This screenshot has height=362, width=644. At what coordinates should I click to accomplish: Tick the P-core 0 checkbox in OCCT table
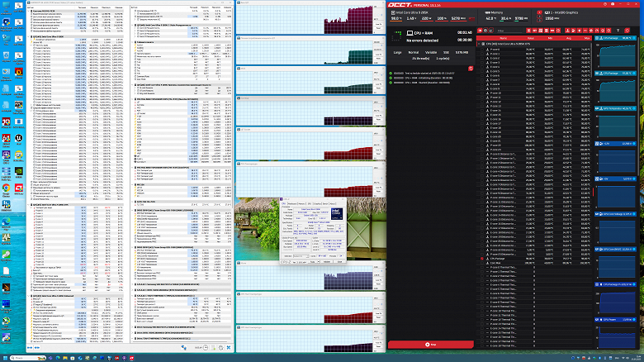point(482,50)
